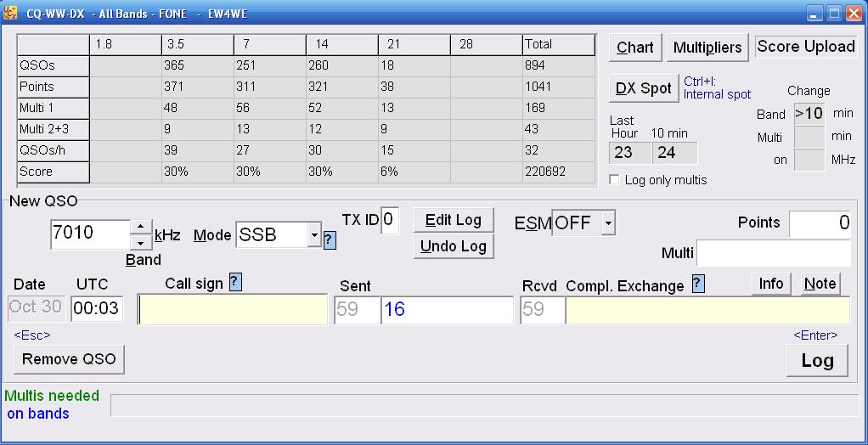The image size is (868, 445).
Task: Click Undo Log button
Action: 454,246
